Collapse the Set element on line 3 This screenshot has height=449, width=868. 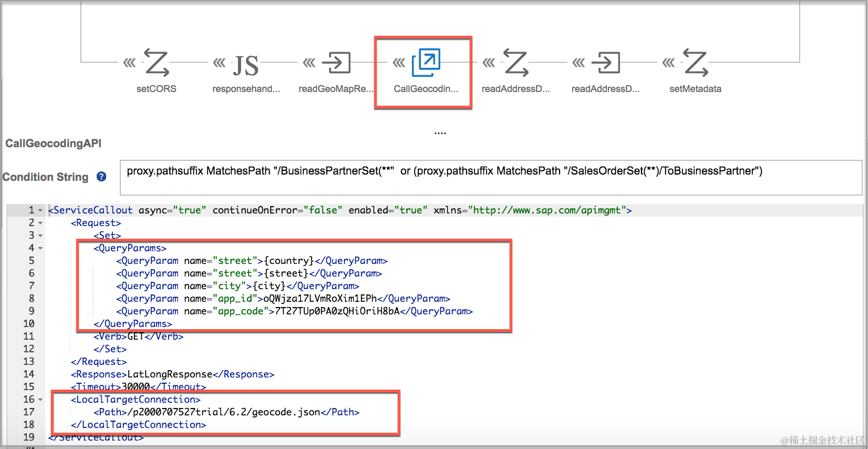40,236
